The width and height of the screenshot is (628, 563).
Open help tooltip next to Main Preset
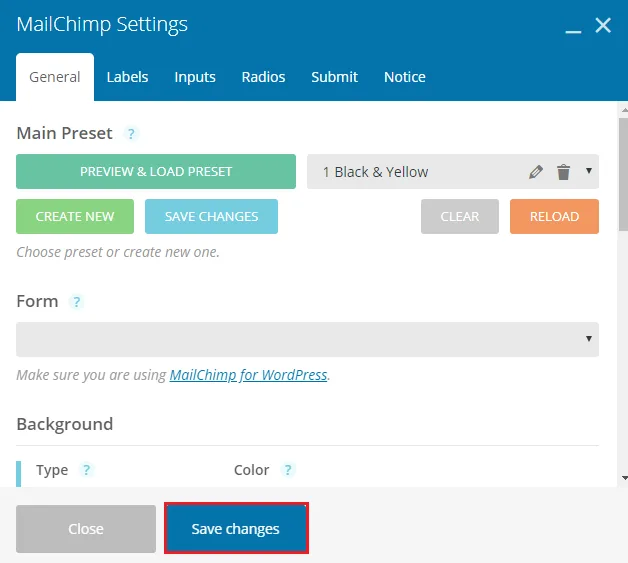[131, 133]
